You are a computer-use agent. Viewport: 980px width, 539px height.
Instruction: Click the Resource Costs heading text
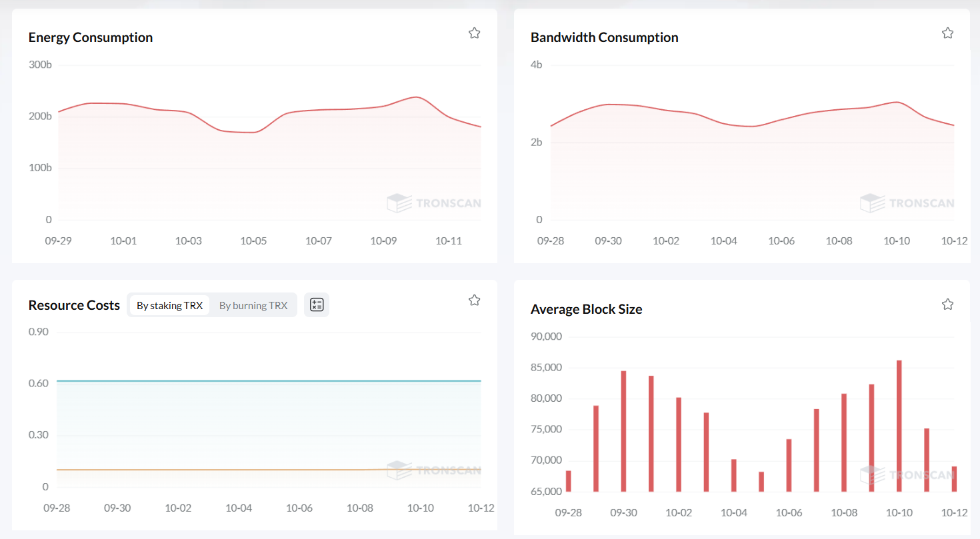click(74, 305)
